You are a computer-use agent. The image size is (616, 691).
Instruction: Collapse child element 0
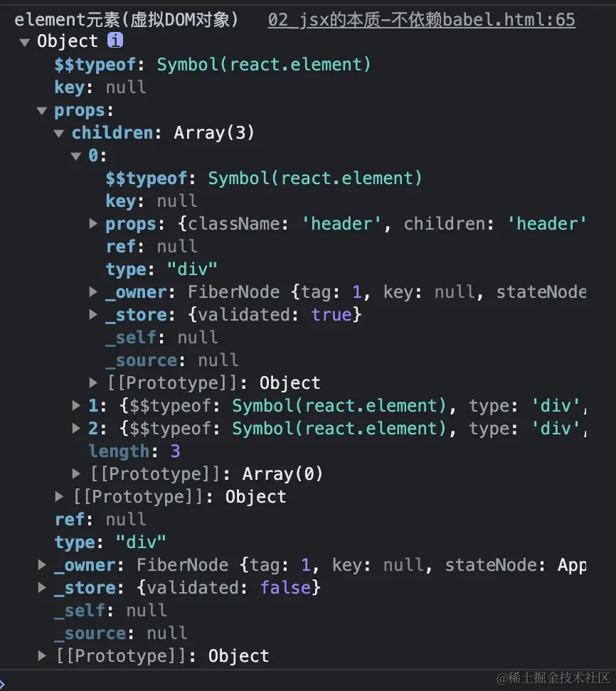tap(76, 156)
